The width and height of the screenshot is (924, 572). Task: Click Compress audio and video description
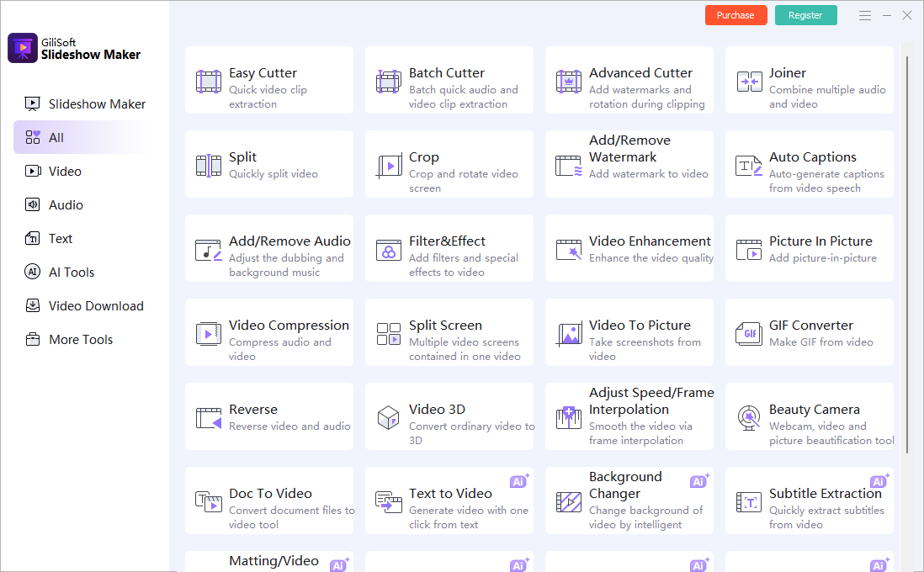280,349
